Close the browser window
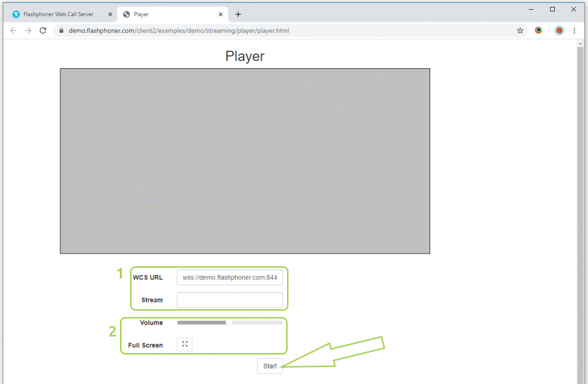The image size is (588, 384). click(574, 9)
